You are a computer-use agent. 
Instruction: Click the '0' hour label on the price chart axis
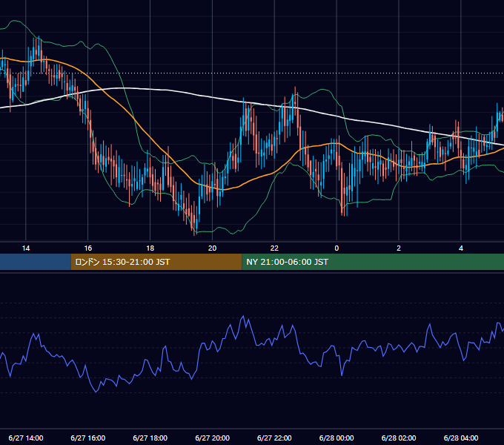click(x=336, y=248)
